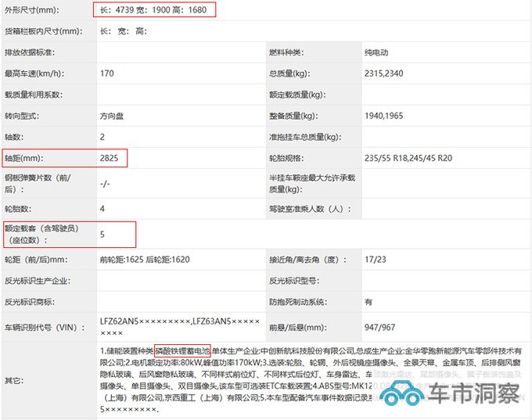532x420 pixels.
Task: Select the VIN value starting with LFZ62AN5
Action: (x=180, y=327)
